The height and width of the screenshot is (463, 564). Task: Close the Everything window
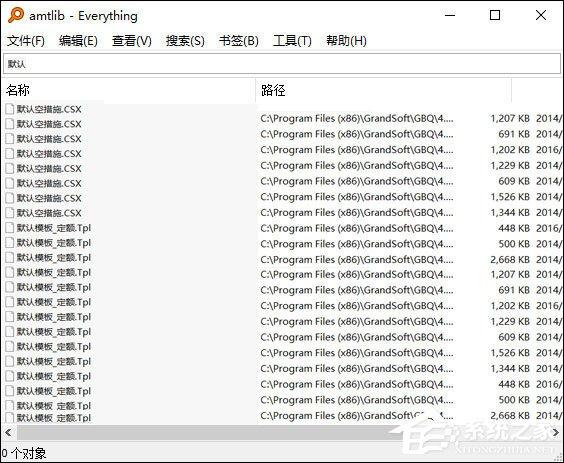(x=541, y=15)
